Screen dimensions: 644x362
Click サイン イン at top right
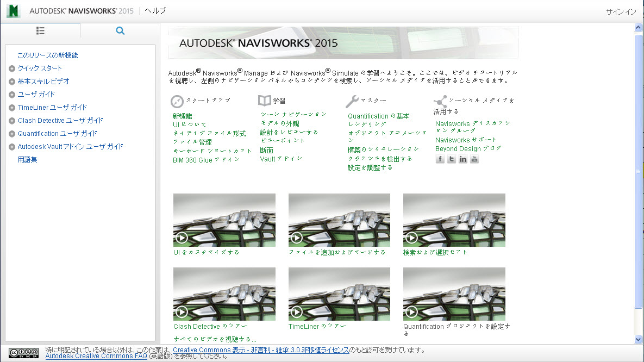(x=621, y=11)
